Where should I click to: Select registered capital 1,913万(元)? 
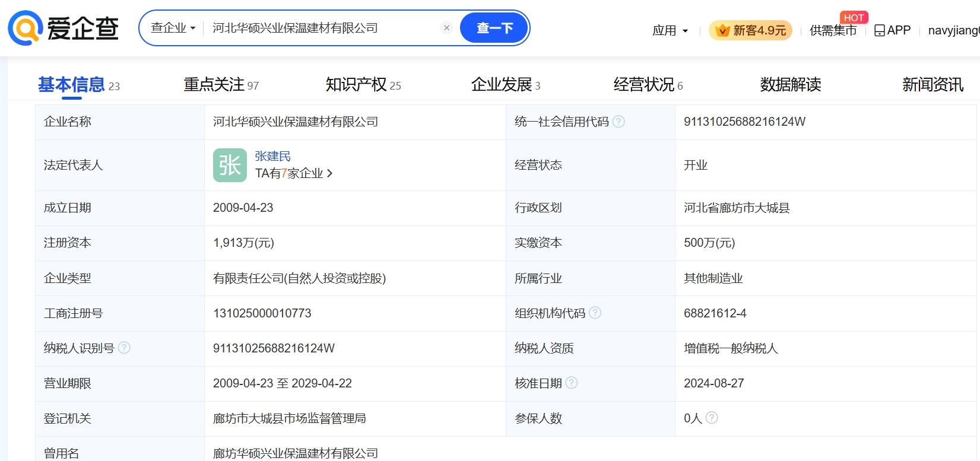point(243,243)
